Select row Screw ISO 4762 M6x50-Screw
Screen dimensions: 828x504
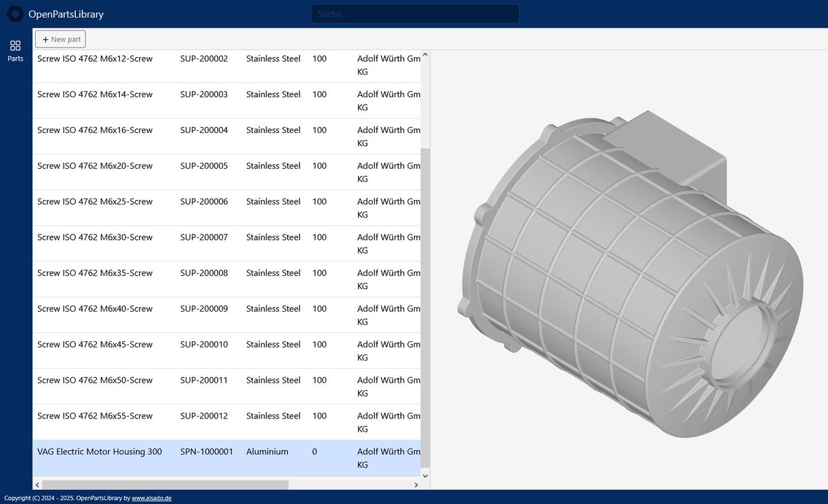pos(226,387)
